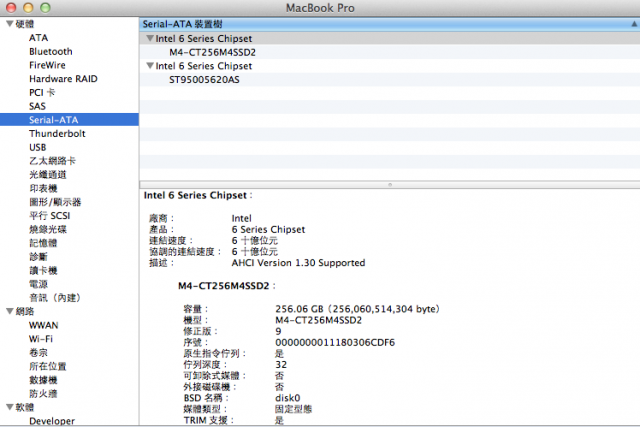
Task: Select 數據機 modem entry
Action: pyautogui.click(x=43, y=380)
